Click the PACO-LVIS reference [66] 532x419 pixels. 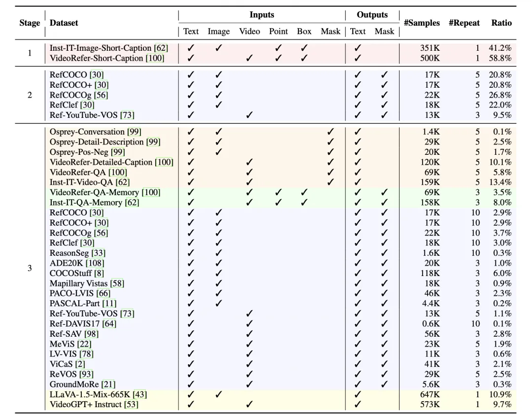click(x=103, y=293)
